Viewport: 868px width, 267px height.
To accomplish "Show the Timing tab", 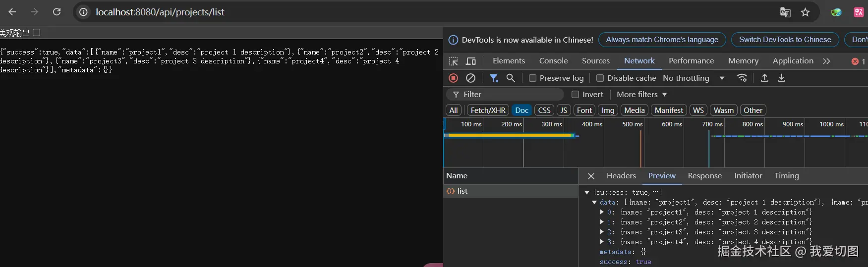I will [787, 176].
